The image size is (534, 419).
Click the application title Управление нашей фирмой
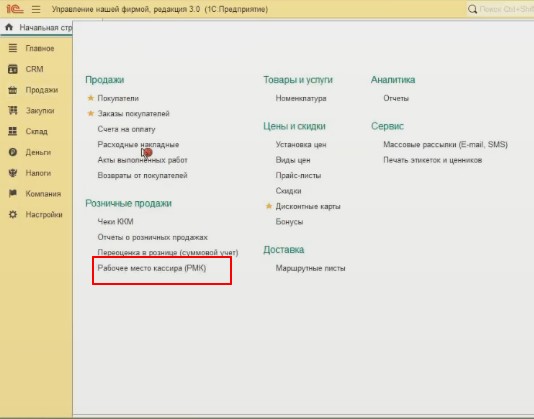coord(160,9)
